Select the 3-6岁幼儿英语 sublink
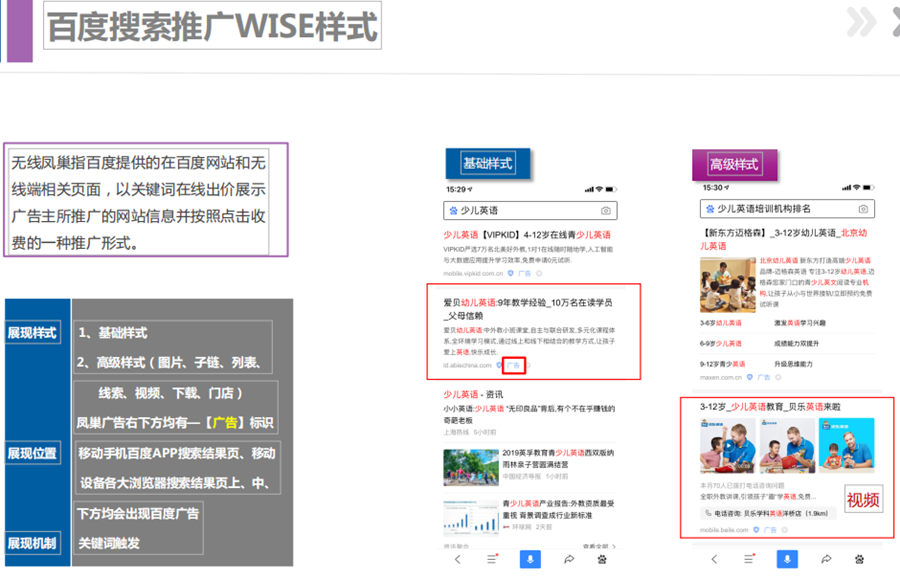 (722, 323)
